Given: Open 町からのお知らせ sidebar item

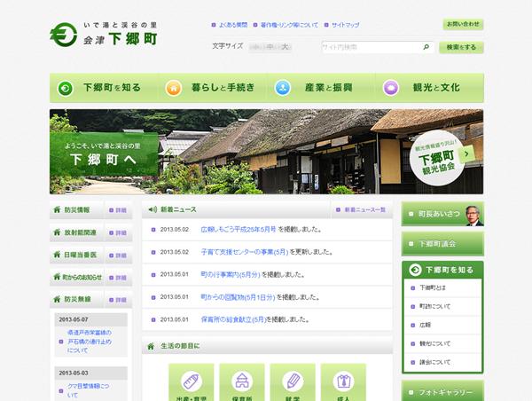Looking at the screenshot, I should (x=76, y=278).
